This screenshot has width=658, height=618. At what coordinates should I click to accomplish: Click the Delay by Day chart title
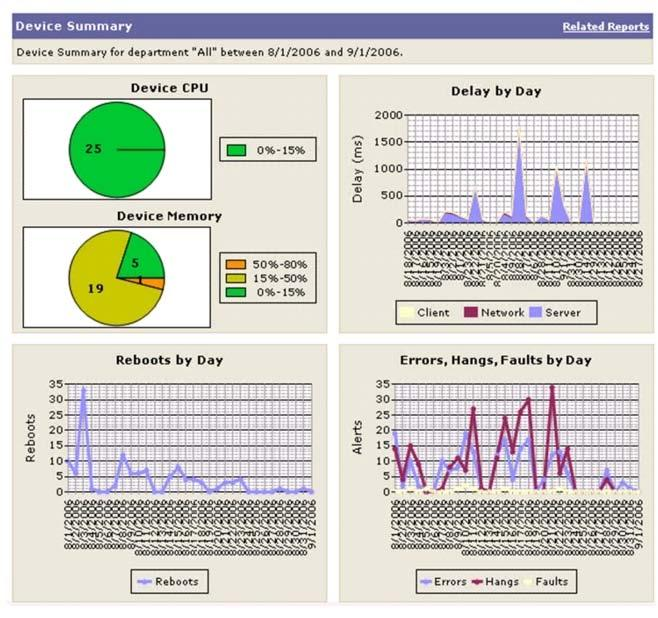496,91
